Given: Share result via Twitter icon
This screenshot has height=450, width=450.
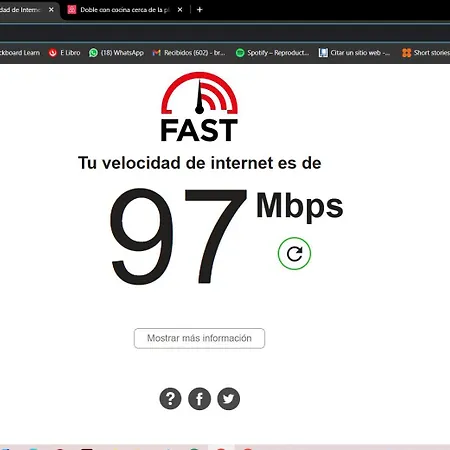Looking at the screenshot, I should (228, 398).
